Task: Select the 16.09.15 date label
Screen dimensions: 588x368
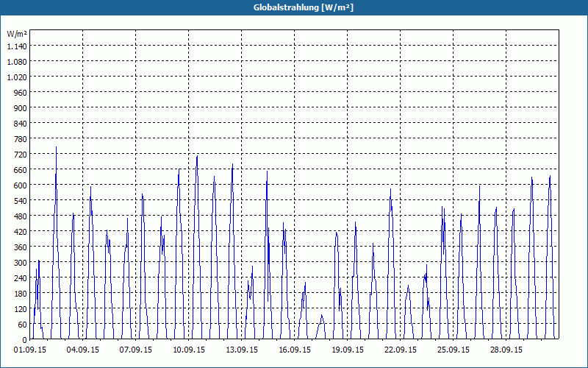Action: point(295,350)
